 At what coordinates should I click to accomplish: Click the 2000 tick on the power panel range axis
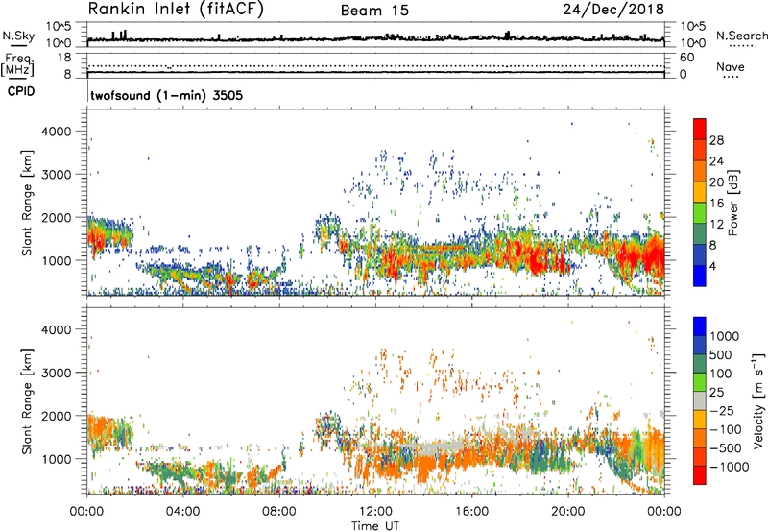[x=57, y=217]
